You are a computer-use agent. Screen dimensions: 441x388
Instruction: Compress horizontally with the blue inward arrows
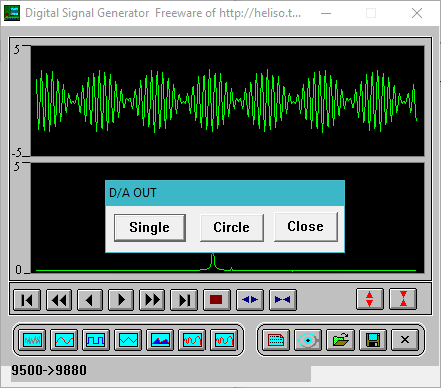pyautogui.click(x=283, y=300)
